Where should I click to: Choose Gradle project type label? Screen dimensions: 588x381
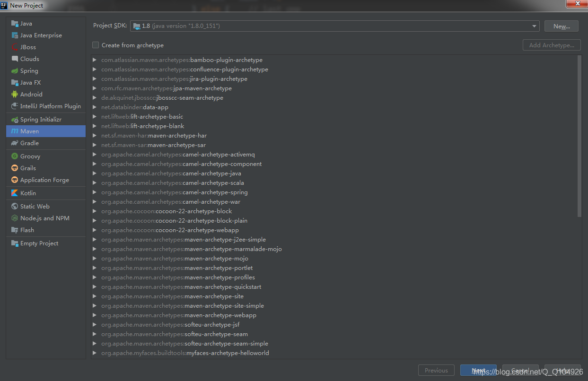click(29, 143)
